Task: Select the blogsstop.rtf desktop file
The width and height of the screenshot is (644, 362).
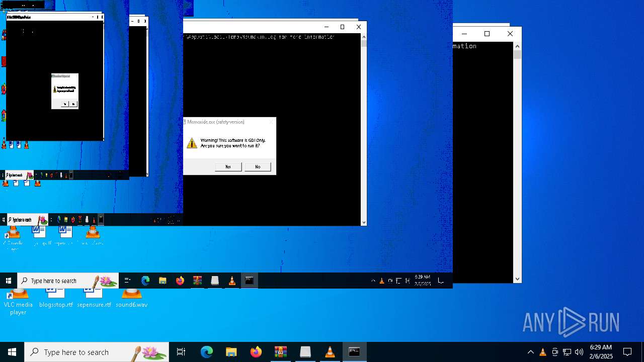Action: click(x=56, y=299)
